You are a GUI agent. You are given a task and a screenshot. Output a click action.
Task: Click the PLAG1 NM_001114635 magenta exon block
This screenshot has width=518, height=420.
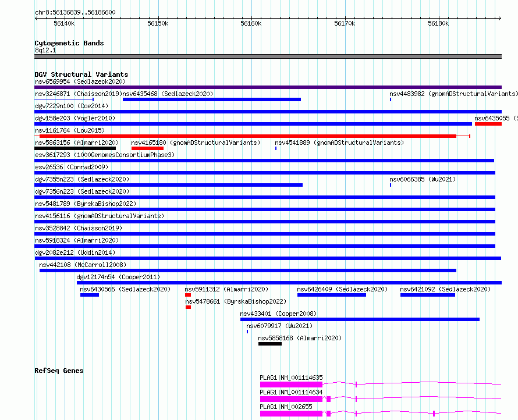pos(291,385)
